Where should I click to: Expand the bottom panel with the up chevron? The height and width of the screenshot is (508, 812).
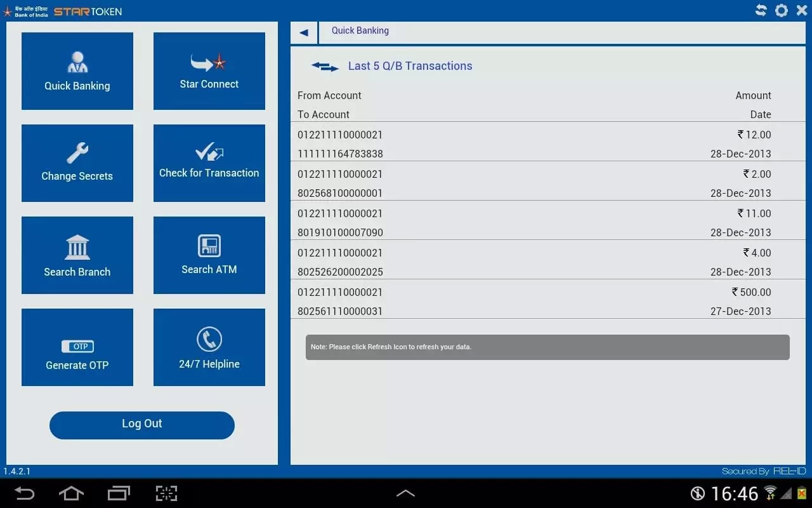(x=405, y=493)
